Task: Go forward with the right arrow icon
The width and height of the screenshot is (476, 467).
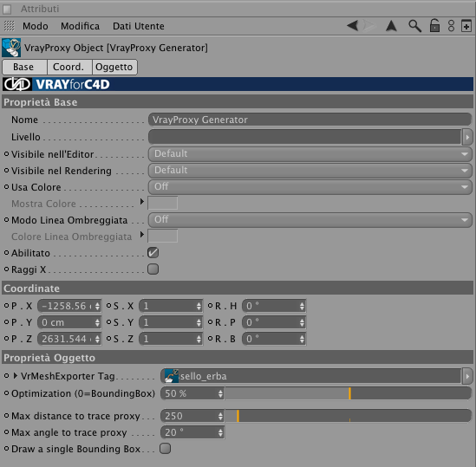Action: click(369, 25)
